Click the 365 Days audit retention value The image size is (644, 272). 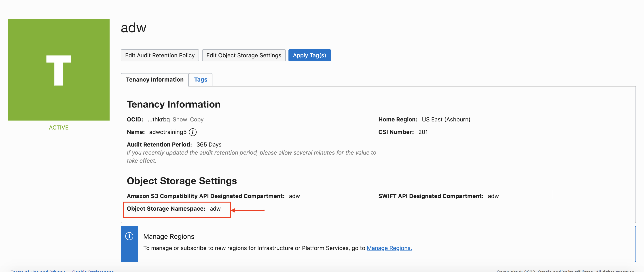[x=209, y=145]
